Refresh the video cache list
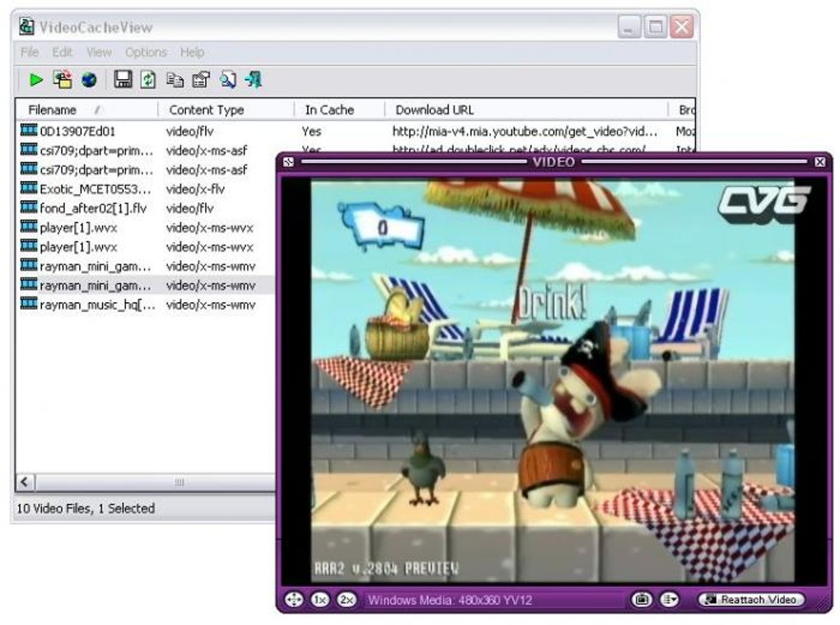Screen dimensions: 840x625 click(148, 80)
